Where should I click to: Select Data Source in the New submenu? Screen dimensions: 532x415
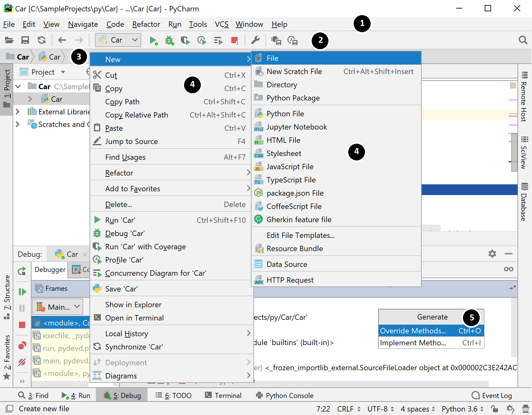click(336, 264)
